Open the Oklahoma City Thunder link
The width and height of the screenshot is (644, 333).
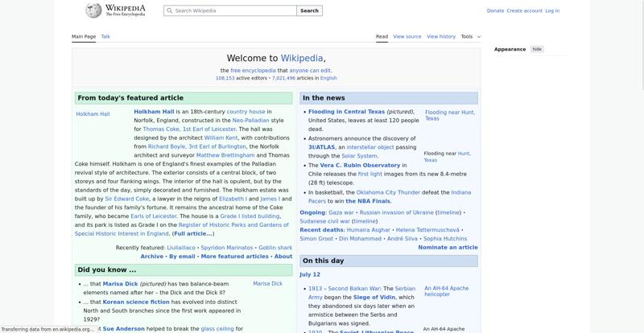tap(388, 192)
